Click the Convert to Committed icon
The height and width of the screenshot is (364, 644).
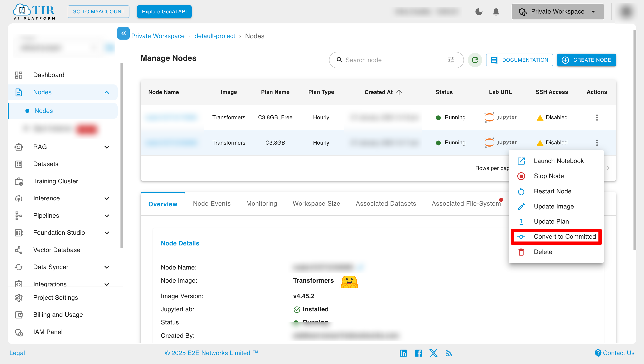pyautogui.click(x=521, y=236)
